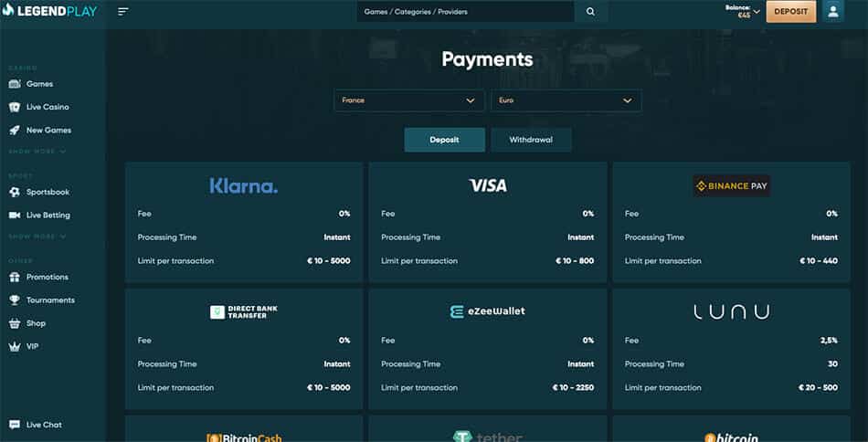Click the search magnifier icon
This screenshot has width=868, height=442.
[x=590, y=12]
